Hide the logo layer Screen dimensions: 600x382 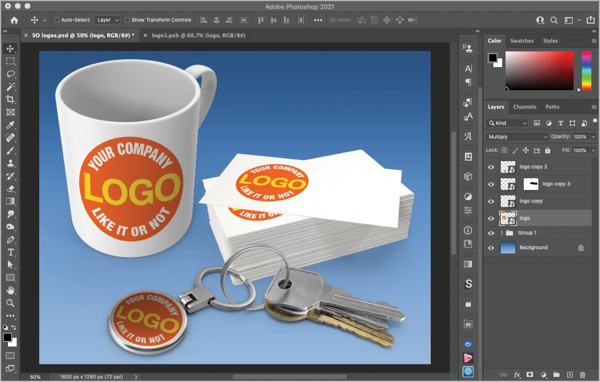coord(491,219)
